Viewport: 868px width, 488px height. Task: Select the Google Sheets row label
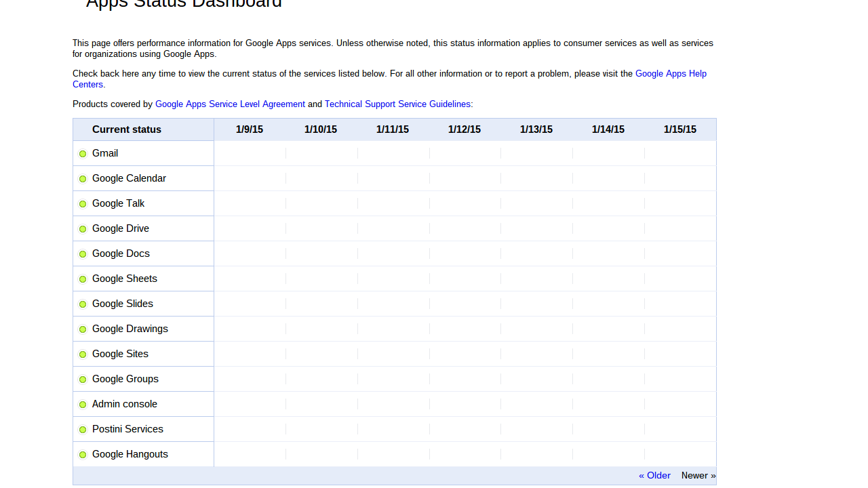[x=125, y=279]
